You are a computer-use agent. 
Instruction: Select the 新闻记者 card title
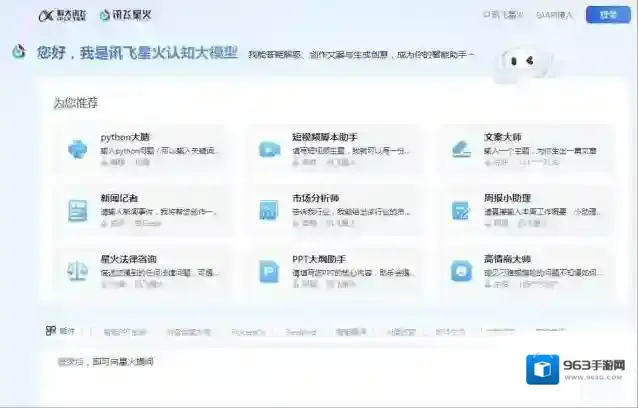[119, 198]
